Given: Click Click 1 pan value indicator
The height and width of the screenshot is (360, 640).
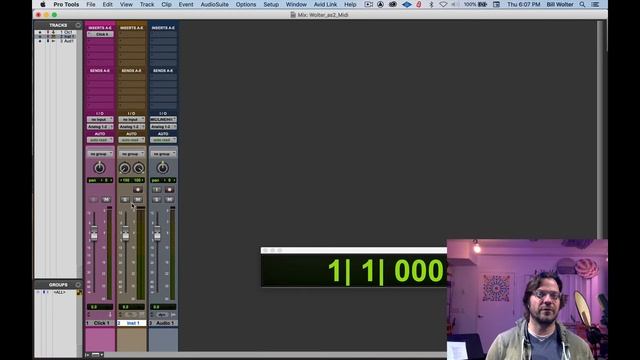Looking at the screenshot, I should [x=100, y=180].
